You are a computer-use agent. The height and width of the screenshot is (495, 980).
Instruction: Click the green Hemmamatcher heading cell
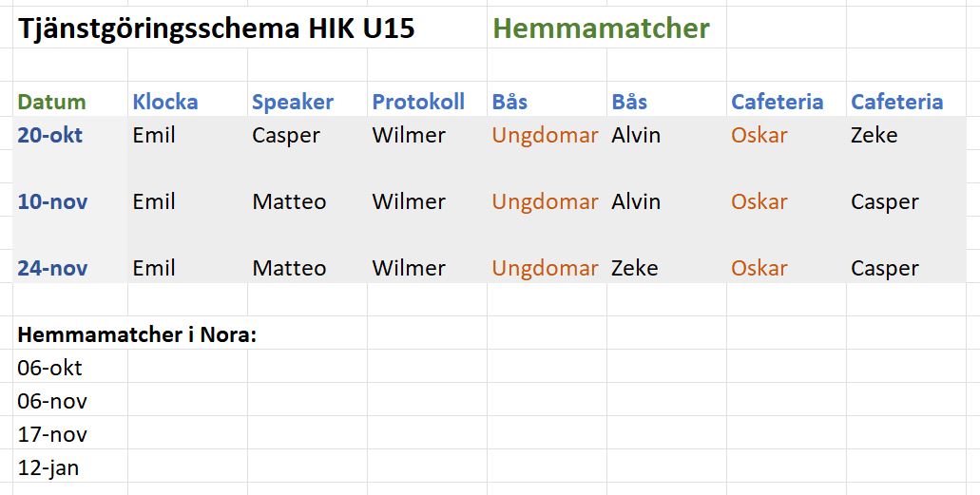(601, 29)
